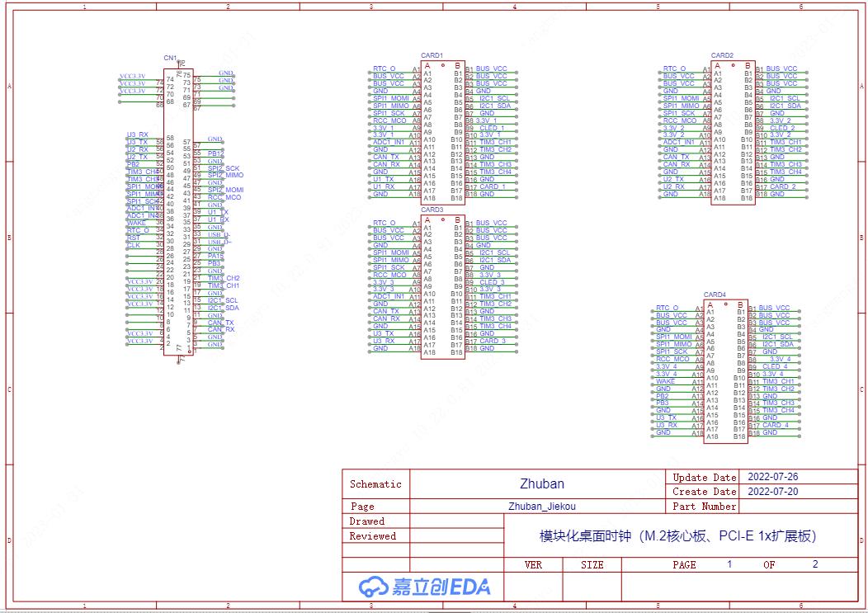Click the SIZE label in title block
The width and height of the screenshot is (868, 613).
tap(592, 565)
